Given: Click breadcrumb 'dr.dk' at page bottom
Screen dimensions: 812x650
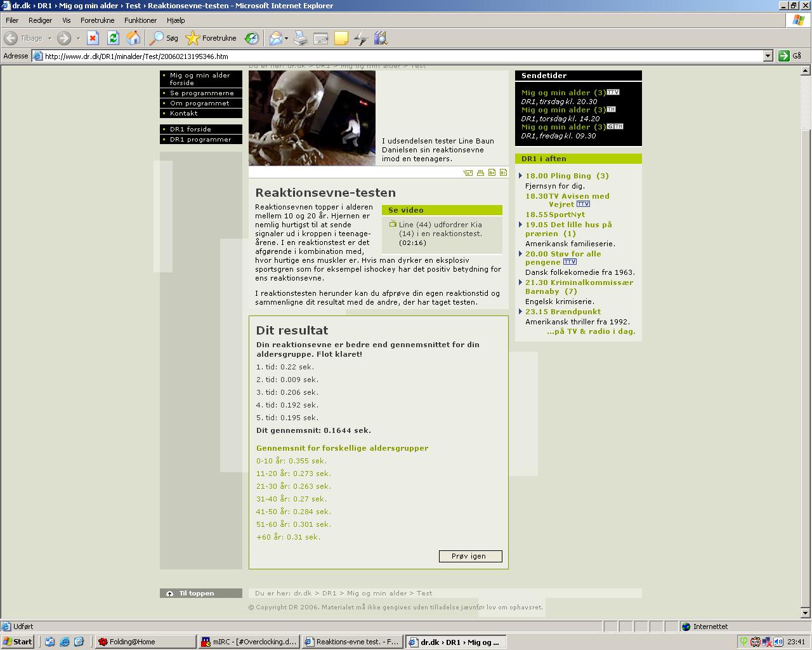Looking at the screenshot, I should 303,594.
